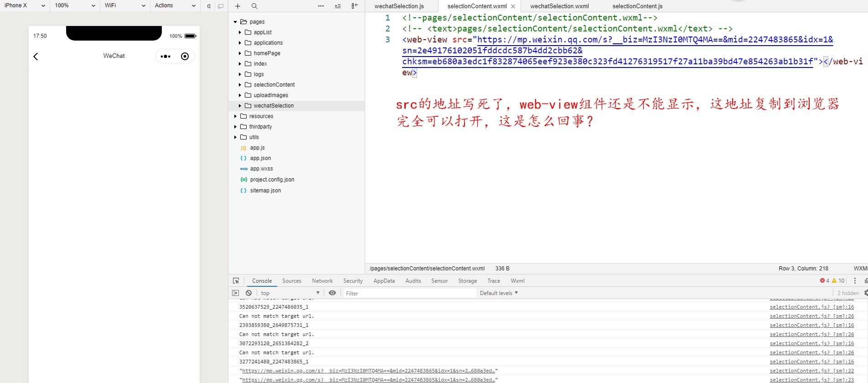
Task: Open iPhone X device dropdown
Action: point(25,5)
